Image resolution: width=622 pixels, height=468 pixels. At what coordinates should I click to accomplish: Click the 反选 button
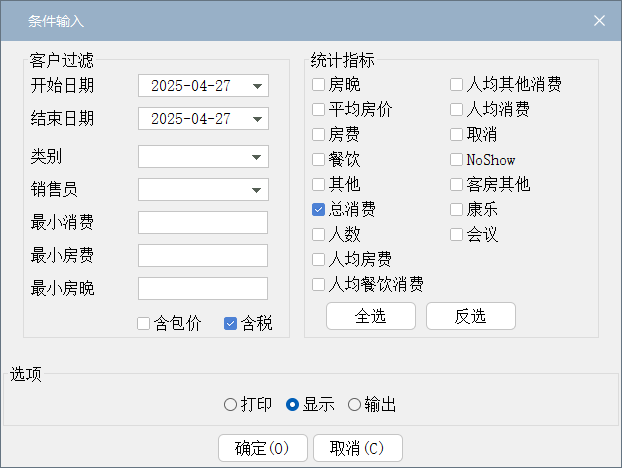471,316
